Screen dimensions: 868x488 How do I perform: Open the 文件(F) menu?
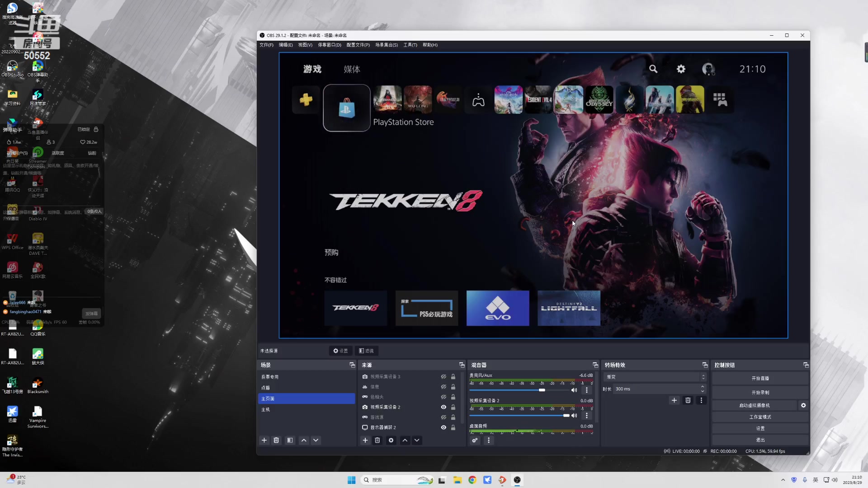pyautogui.click(x=266, y=45)
